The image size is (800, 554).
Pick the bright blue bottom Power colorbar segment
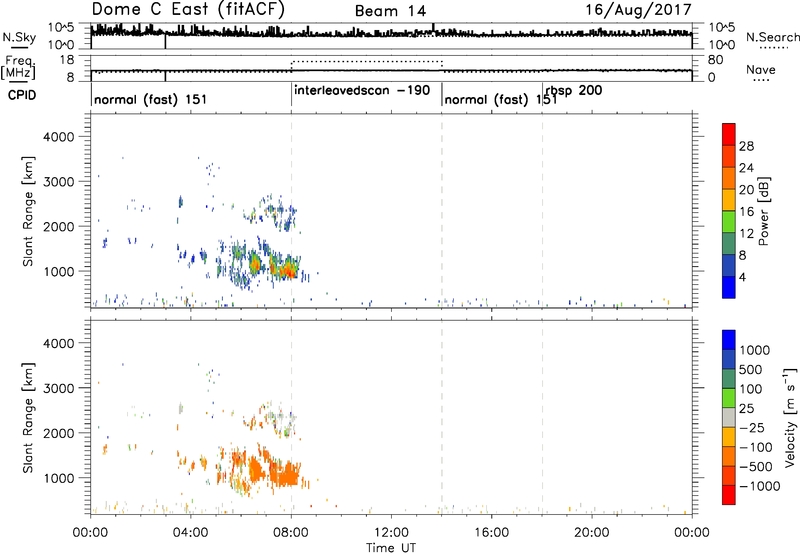pyautogui.click(x=729, y=287)
